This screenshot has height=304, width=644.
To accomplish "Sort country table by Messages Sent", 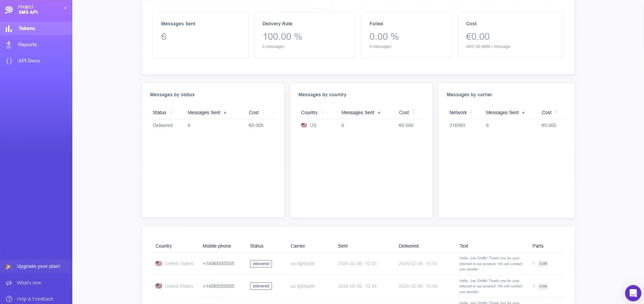I will coord(361,112).
